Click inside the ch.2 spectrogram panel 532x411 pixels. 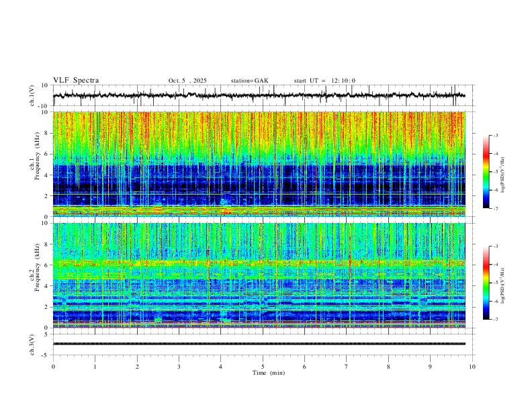(x=259, y=275)
